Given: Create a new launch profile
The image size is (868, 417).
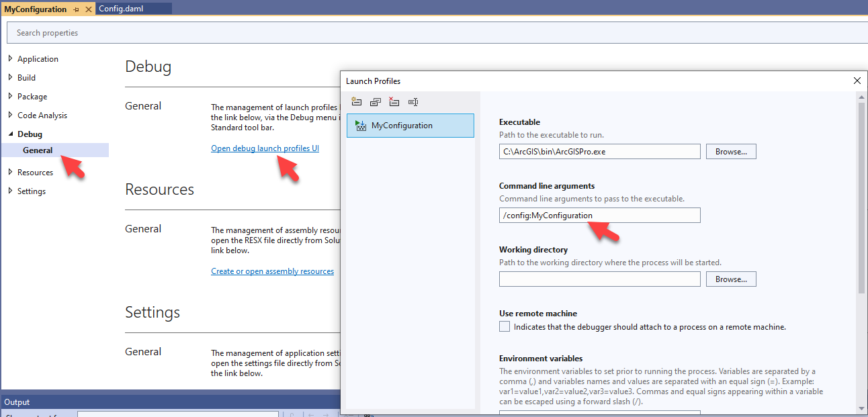Looking at the screenshot, I should (x=356, y=102).
